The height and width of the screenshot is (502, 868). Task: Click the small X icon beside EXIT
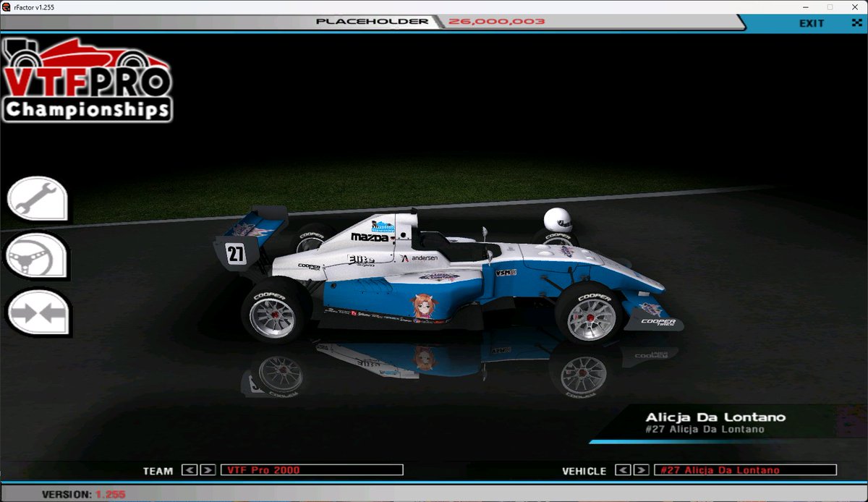point(856,23)
